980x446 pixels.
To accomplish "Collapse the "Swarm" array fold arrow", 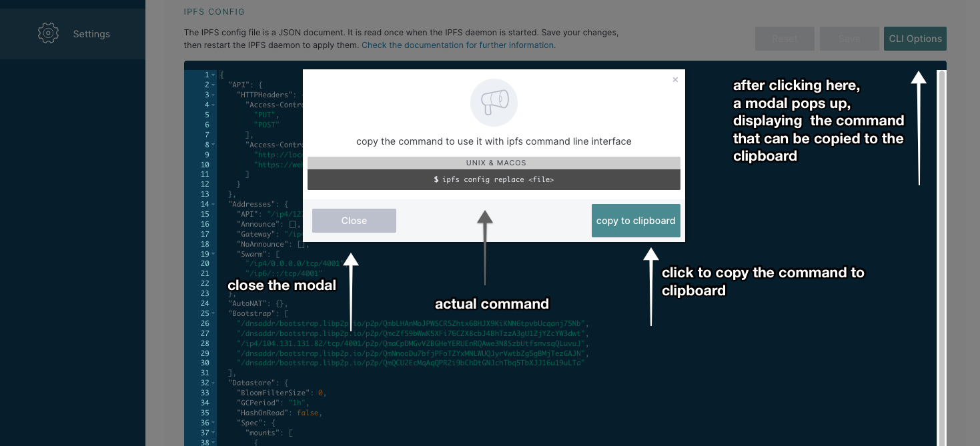I will point(211,254).
